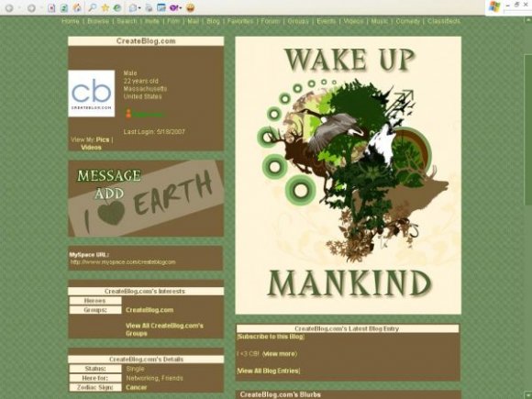Expand the Yahoo messenger icon dropdown arrow

[x=181, y=8]
